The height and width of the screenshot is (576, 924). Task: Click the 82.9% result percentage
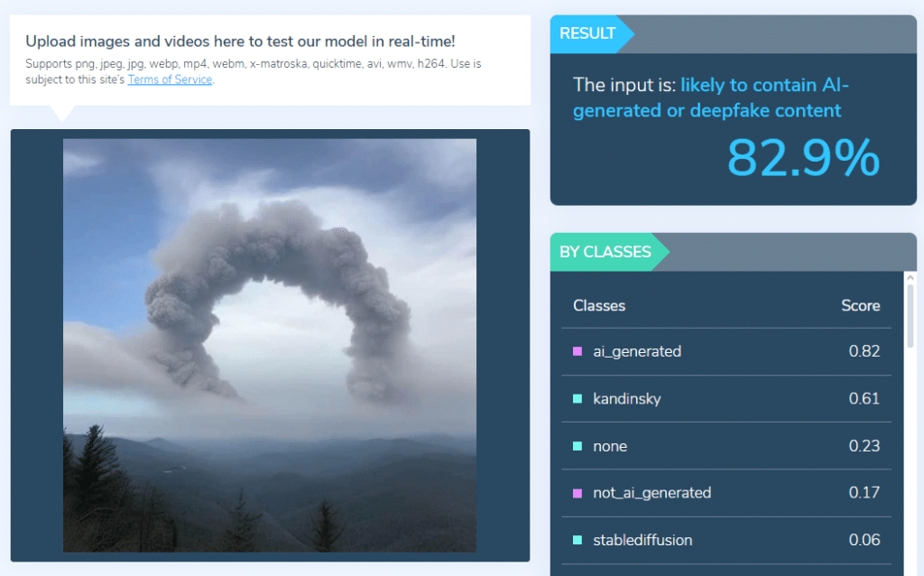[803, 157]
